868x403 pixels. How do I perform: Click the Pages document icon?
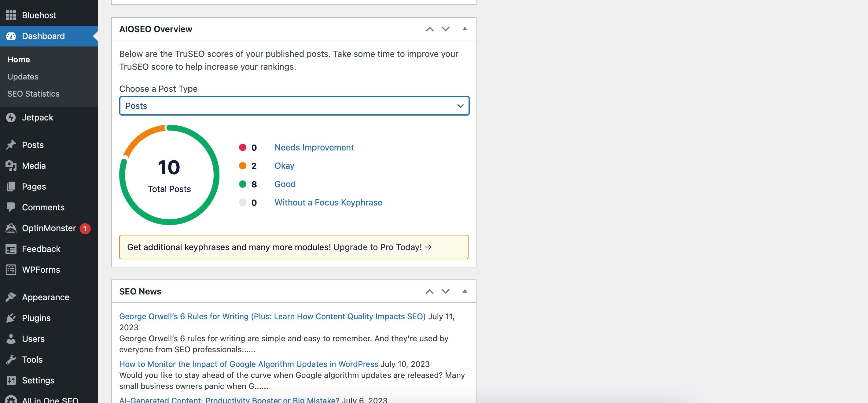(x=11, y=187)
